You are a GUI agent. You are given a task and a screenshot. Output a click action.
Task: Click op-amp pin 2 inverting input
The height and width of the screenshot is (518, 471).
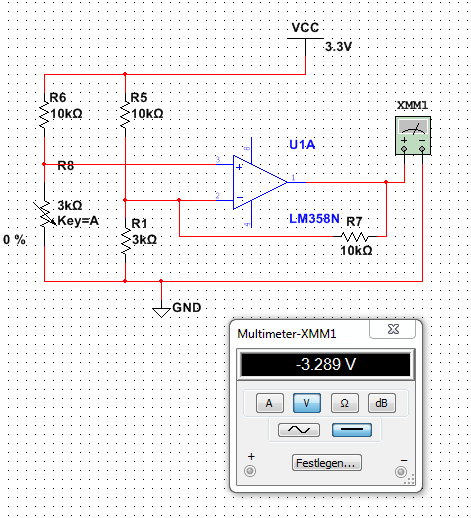coord(224,200)
